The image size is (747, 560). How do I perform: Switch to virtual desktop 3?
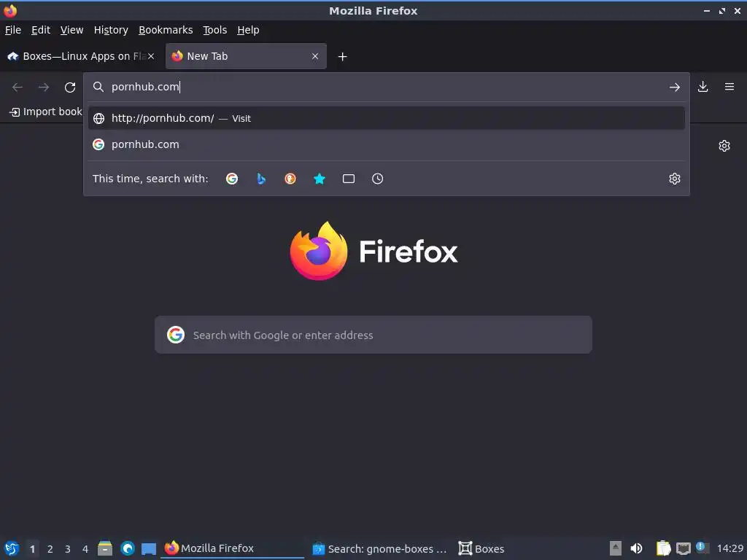coord(68,549)
